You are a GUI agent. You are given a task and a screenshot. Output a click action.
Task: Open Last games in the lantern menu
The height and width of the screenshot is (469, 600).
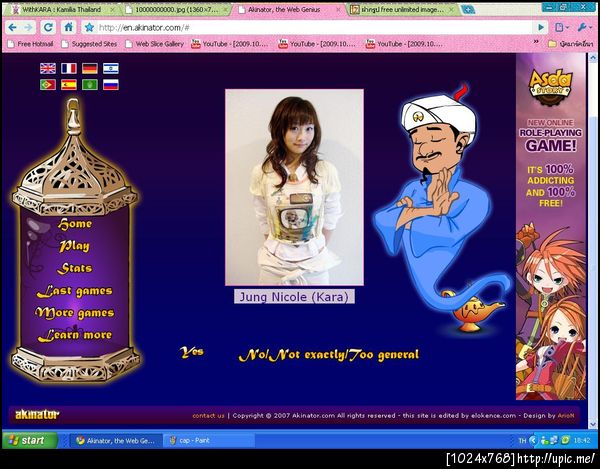pyautogui.click(x=75, y=291)
